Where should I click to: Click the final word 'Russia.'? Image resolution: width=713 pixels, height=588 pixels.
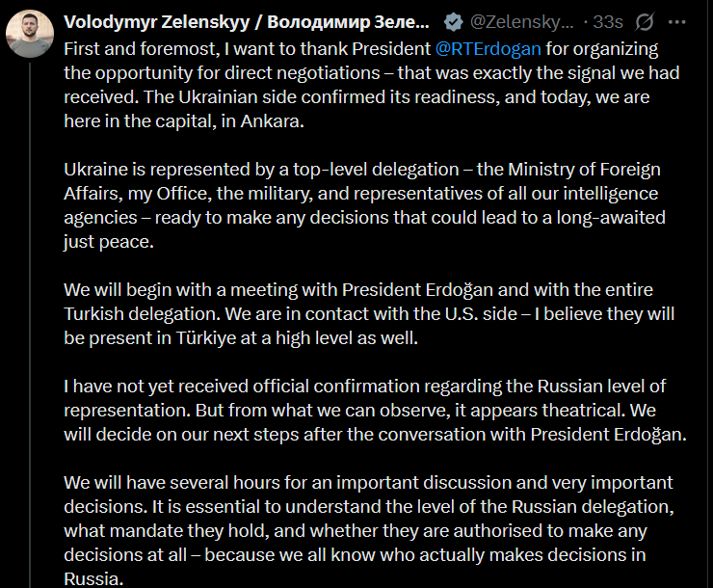93,579
